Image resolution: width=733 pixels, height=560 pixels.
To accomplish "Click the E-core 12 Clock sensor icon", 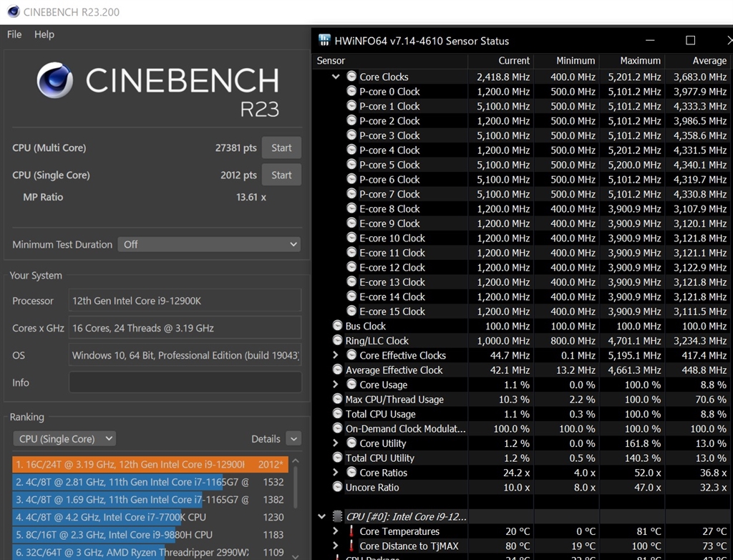I will (x=351, y=266).
